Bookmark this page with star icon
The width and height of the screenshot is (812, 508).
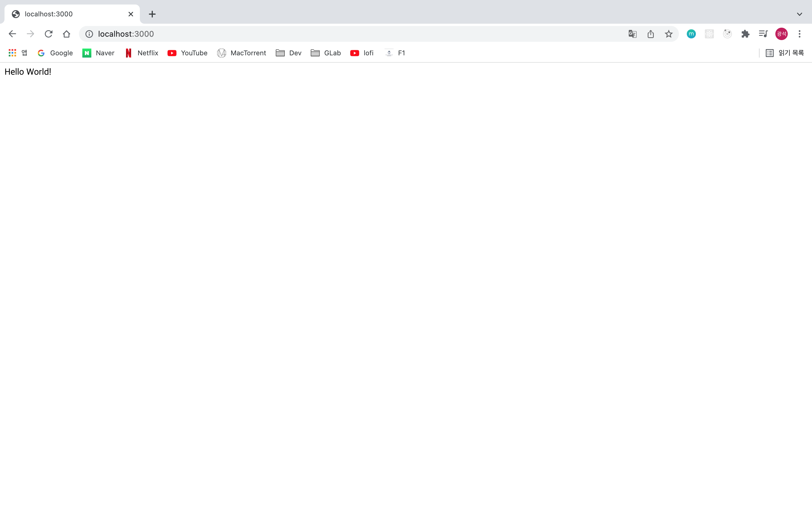[x=669, y=34]
